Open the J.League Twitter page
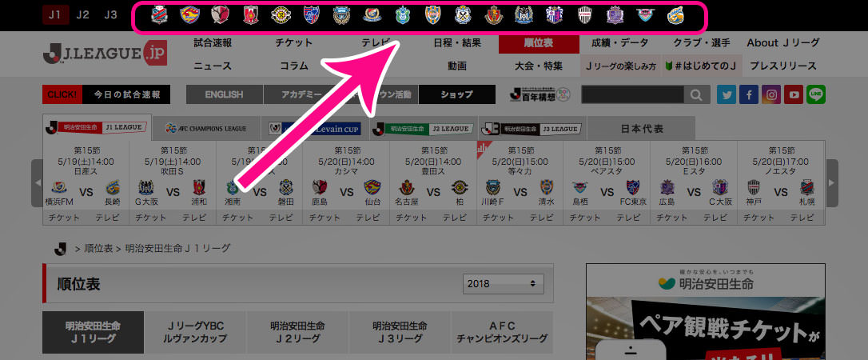 click(x=727, y=94)
